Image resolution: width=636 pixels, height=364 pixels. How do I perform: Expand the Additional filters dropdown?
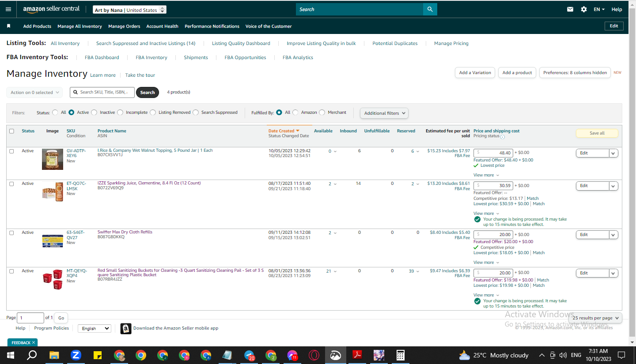point(384,113)
